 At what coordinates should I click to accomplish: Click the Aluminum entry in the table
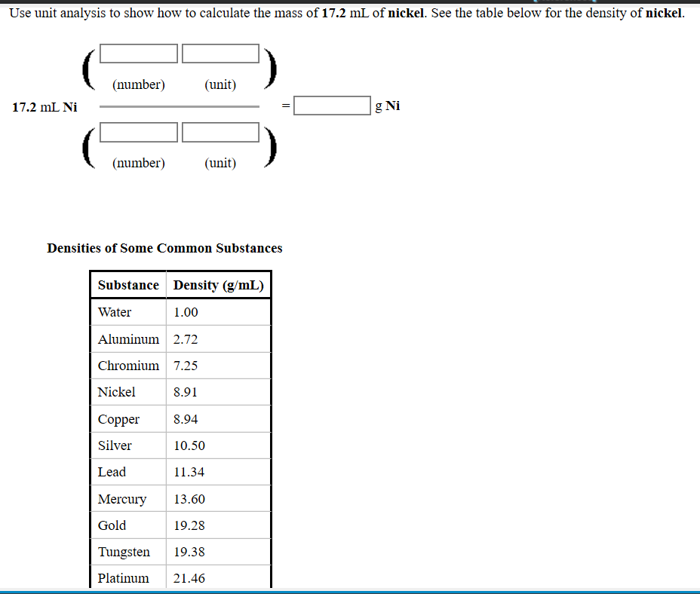click(128, 338)
